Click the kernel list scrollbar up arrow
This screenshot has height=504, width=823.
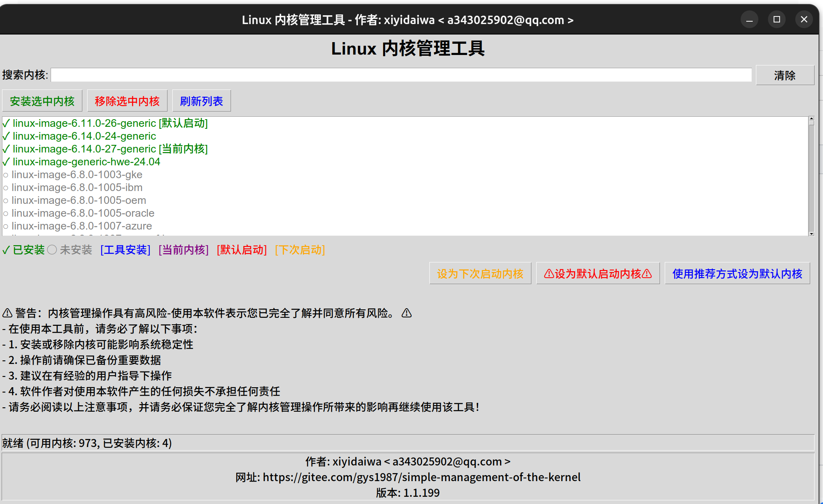811,119
